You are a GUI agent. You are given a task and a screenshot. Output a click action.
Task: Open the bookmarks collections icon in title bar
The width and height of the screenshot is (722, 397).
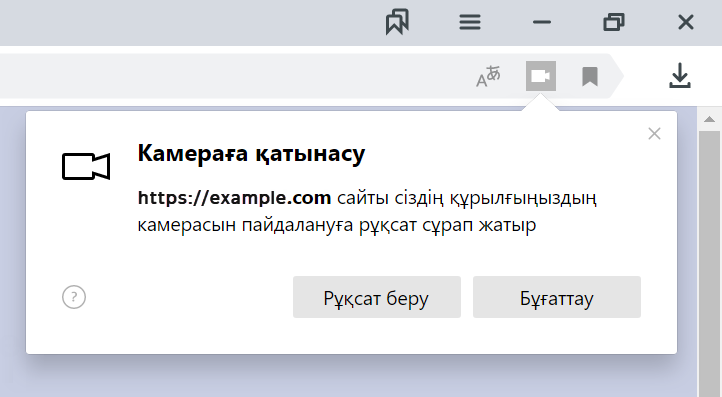397,22
